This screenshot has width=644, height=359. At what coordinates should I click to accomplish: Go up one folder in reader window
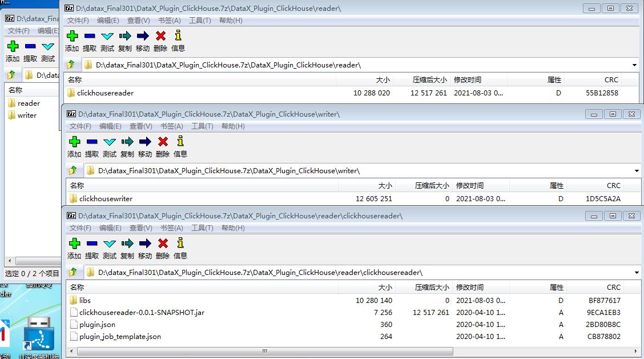coord(71,65)
